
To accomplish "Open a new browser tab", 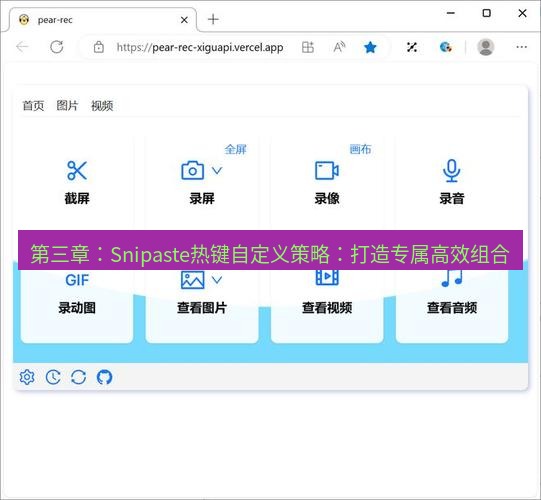I will coord(213,19).
